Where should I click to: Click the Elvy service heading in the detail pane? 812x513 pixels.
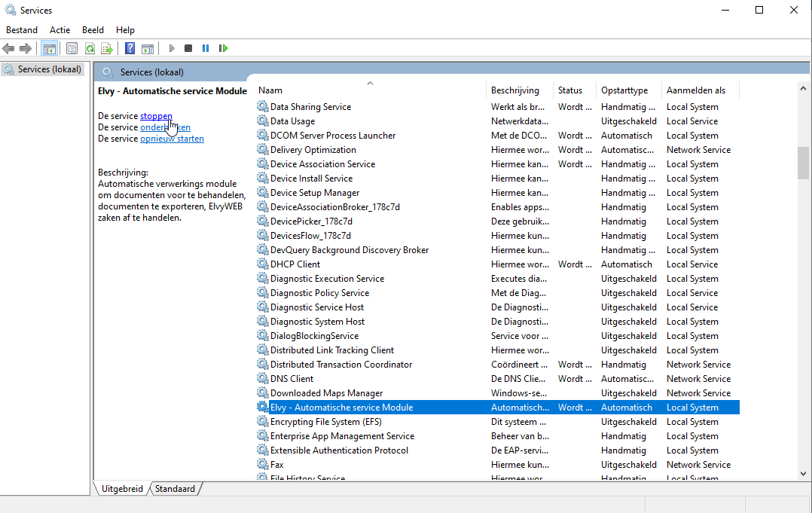[172, 91]
